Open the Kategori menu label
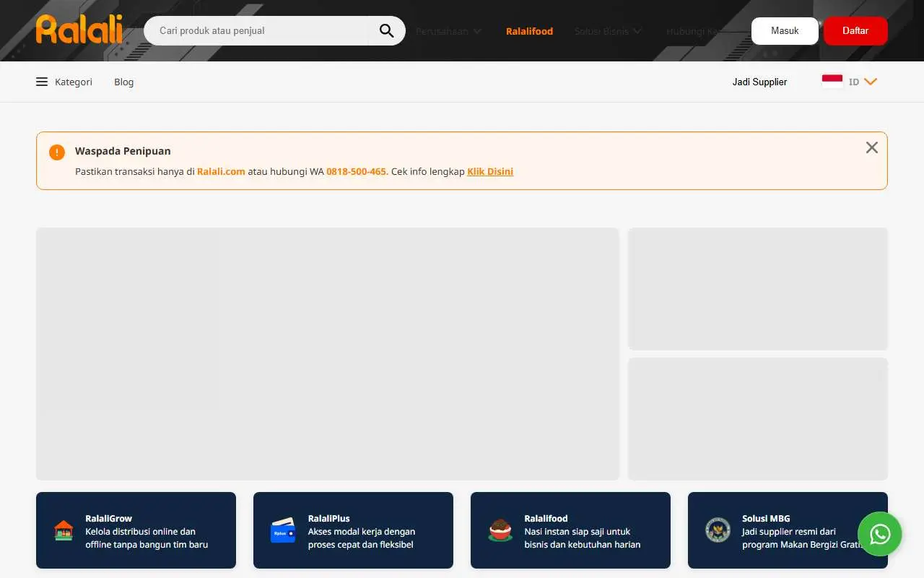Screen dimensions: 924x578 pos(74,82)
